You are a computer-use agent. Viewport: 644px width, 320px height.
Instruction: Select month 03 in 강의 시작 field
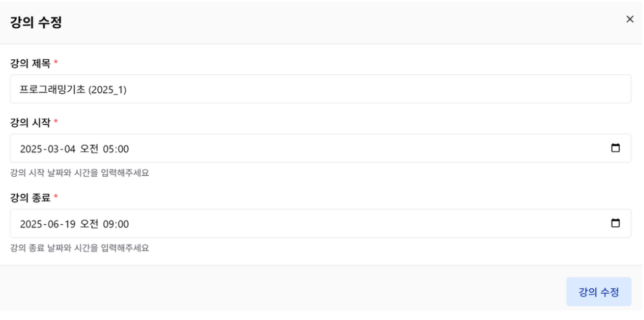click(54, 149)
